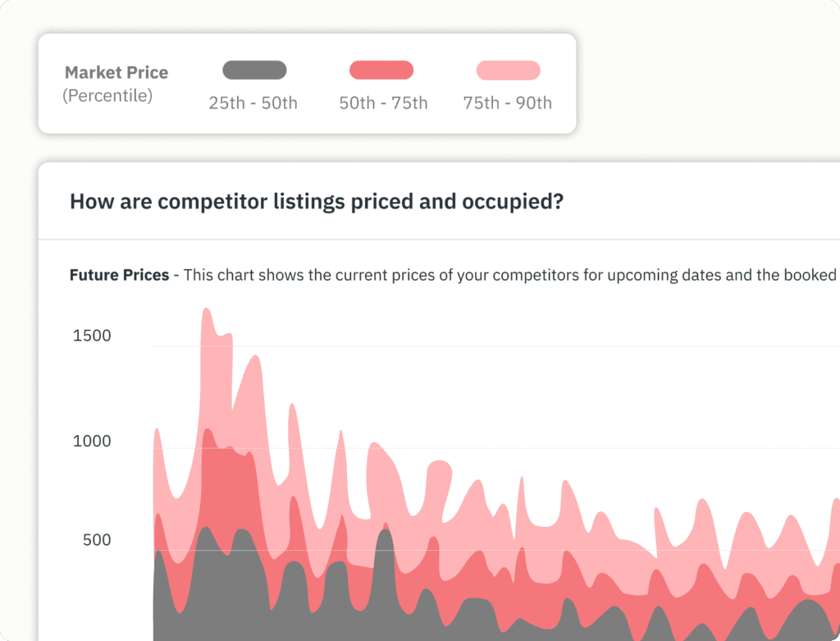Click the 1000 y-axis label

92,442
